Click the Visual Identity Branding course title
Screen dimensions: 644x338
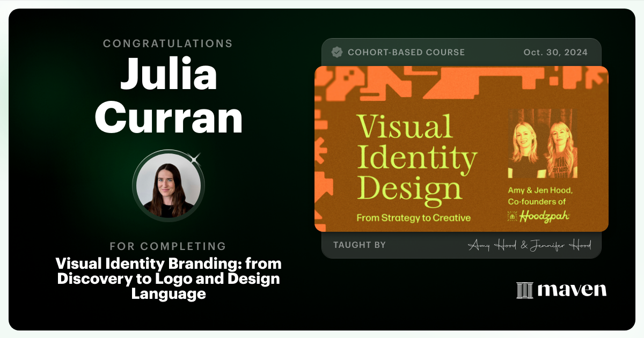(169, 278)
